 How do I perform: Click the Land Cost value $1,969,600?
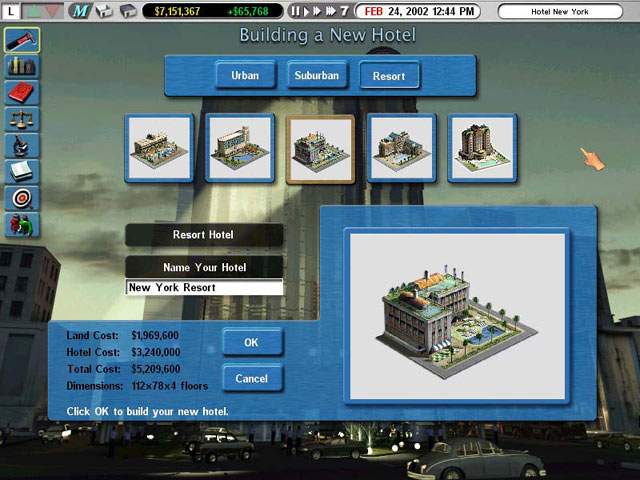click(x=155, y=336)
